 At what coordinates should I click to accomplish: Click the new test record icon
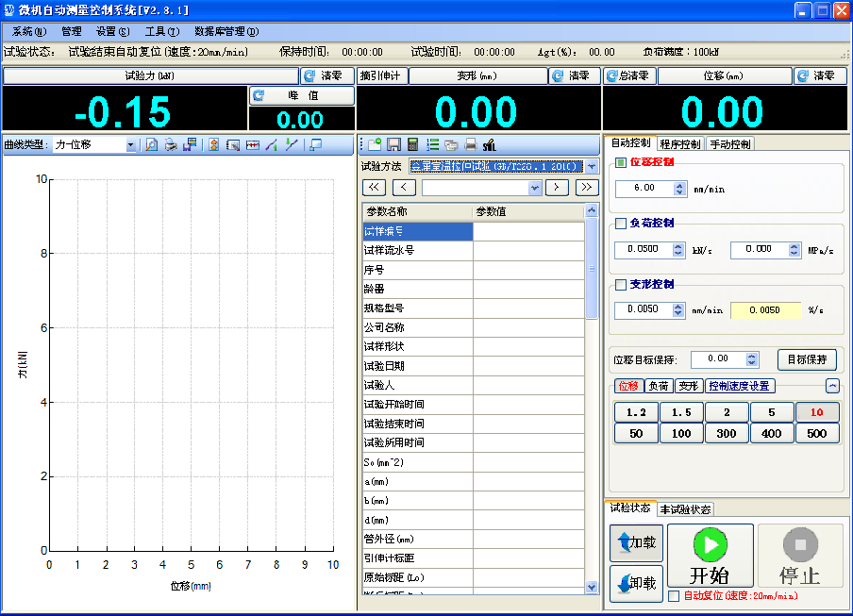375,145
